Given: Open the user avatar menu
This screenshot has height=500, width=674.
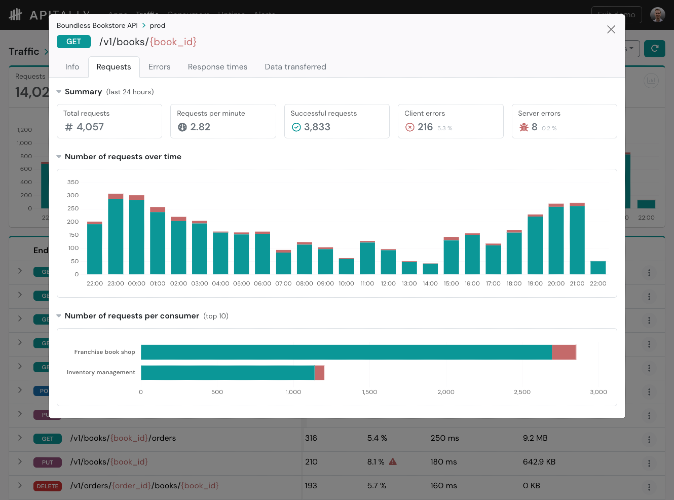Looking at the screenshot, I should click(657, 14).
